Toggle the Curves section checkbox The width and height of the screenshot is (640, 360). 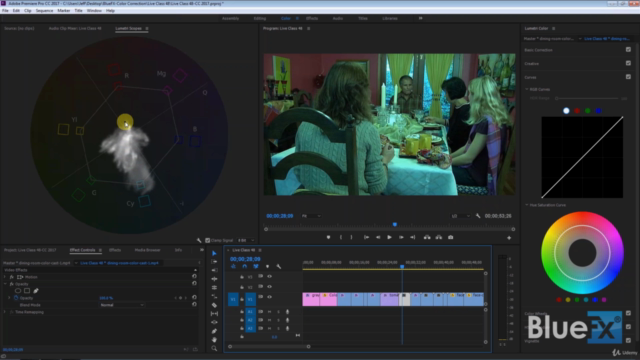[628, 76]
